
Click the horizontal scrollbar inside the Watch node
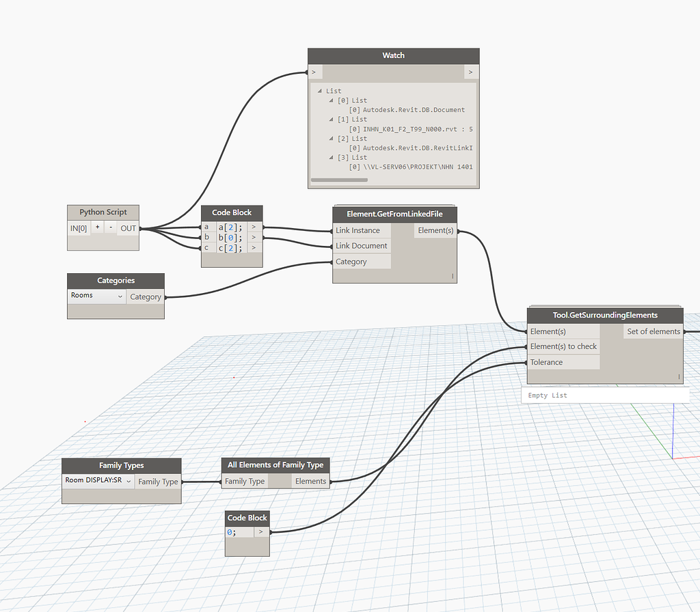coord(338,180)
